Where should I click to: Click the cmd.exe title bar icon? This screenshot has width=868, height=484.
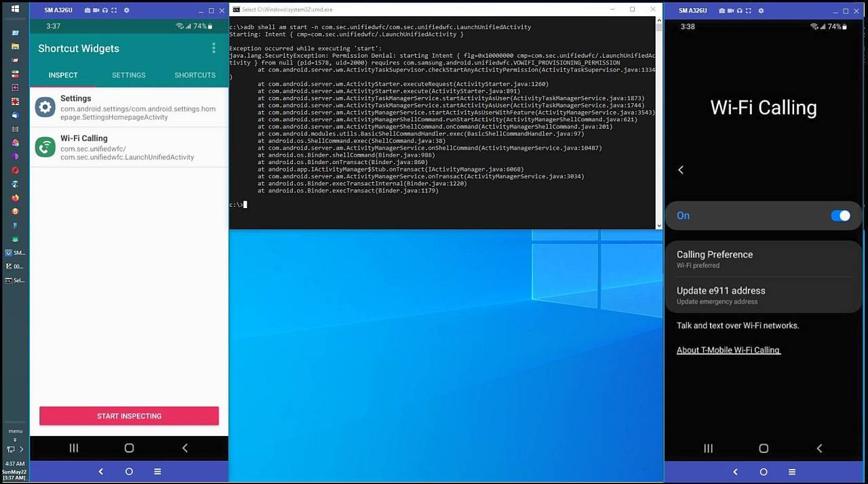coord(236,9)
